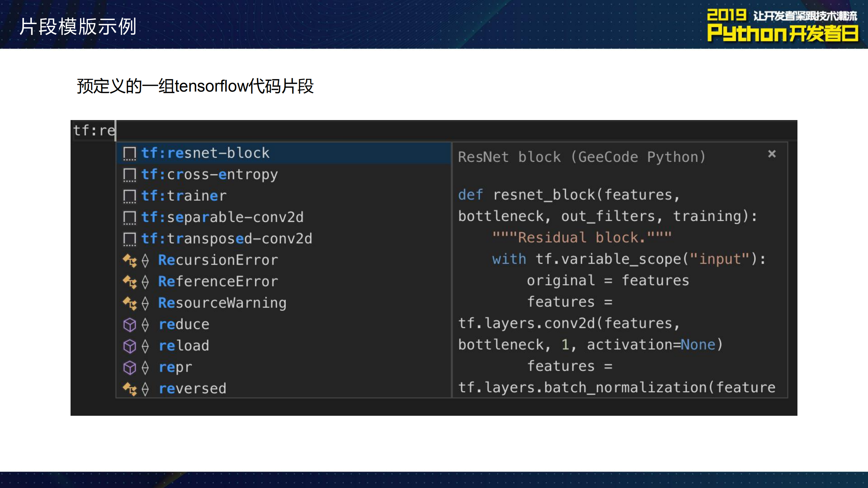This screenshot has height=488, width=868.
Task: Expand details arrow next to RecursionError
Action: 146,260
